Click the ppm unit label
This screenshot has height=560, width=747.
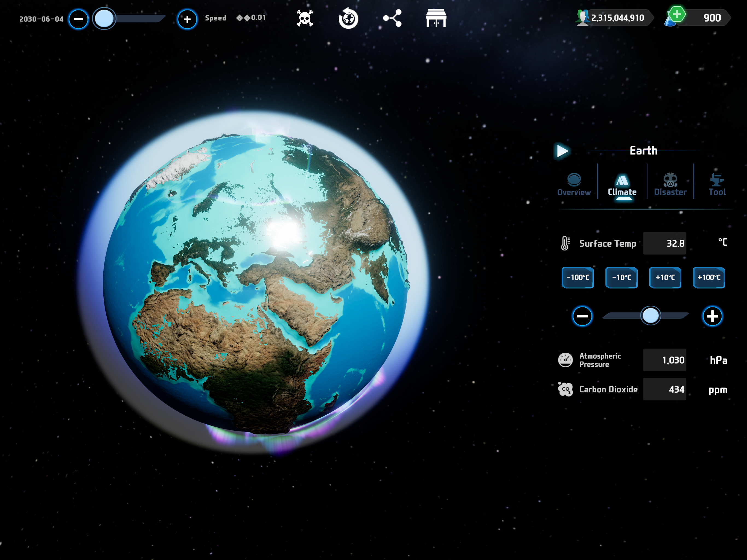[x=718, y=390]
